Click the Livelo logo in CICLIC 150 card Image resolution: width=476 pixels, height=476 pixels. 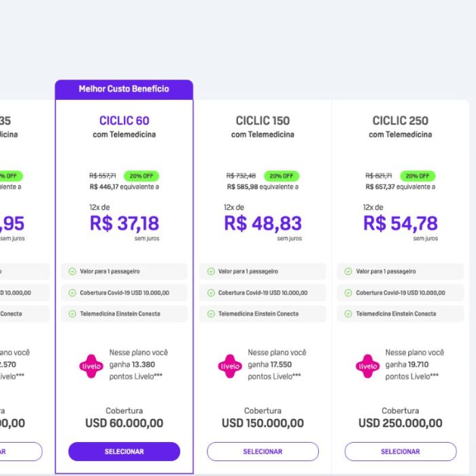pyautogui.click(x=230, y=366)
